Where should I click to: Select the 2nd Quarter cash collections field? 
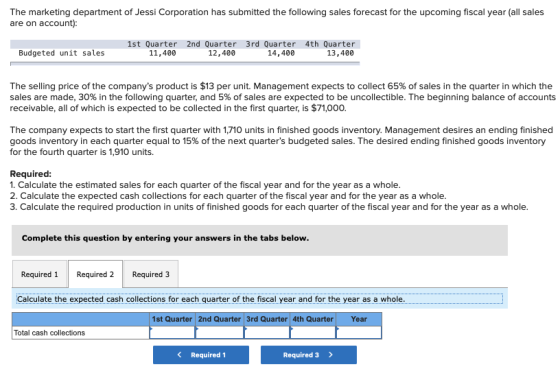[x=220, y=332]
